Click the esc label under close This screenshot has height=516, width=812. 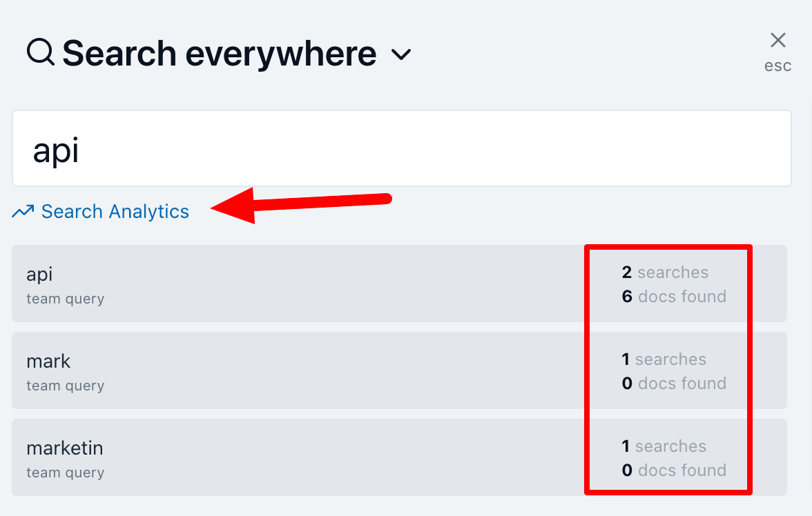777,67
